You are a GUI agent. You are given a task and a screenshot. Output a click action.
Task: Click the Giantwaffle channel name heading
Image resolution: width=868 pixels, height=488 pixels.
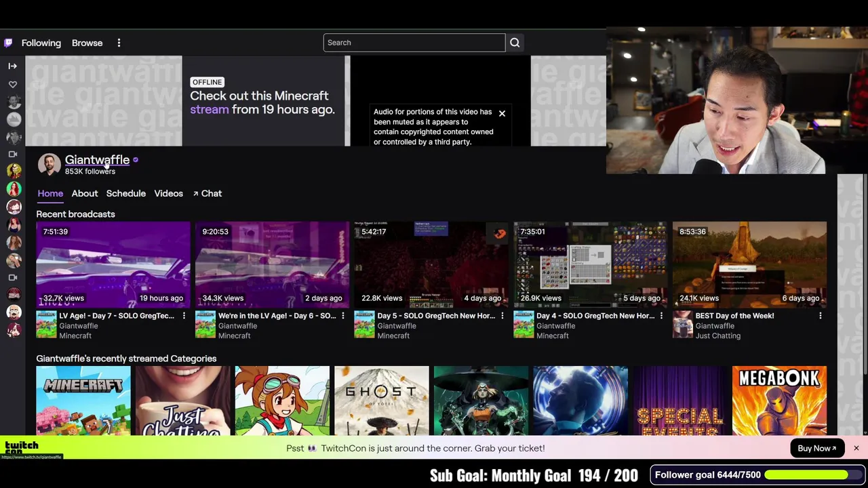coord(97,160)
